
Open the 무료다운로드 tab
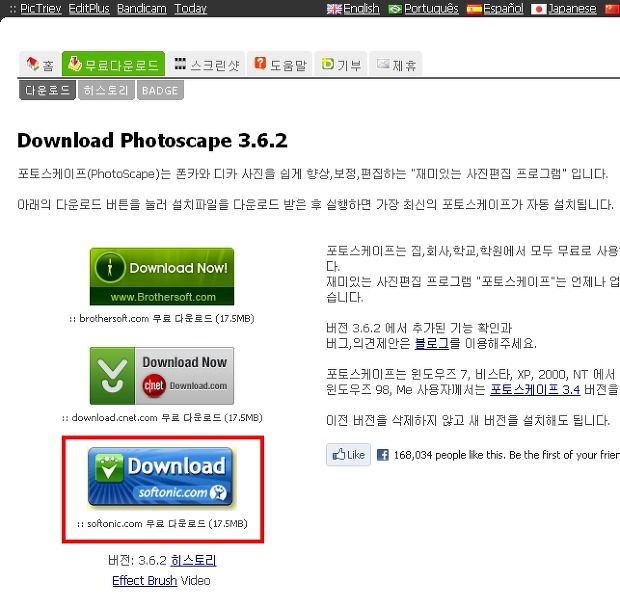pos(113,64)
